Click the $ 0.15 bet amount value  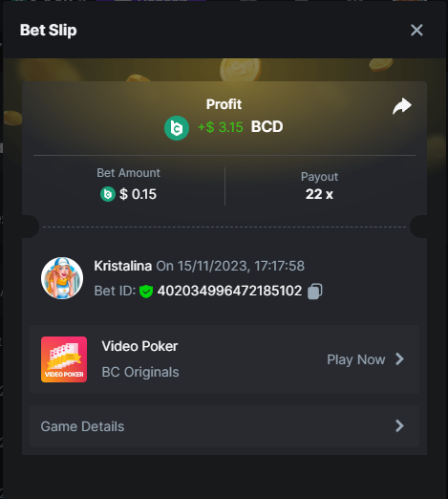point(138,194)
